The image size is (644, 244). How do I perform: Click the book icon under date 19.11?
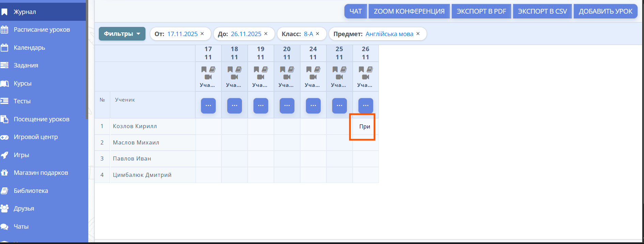(265, 70)
